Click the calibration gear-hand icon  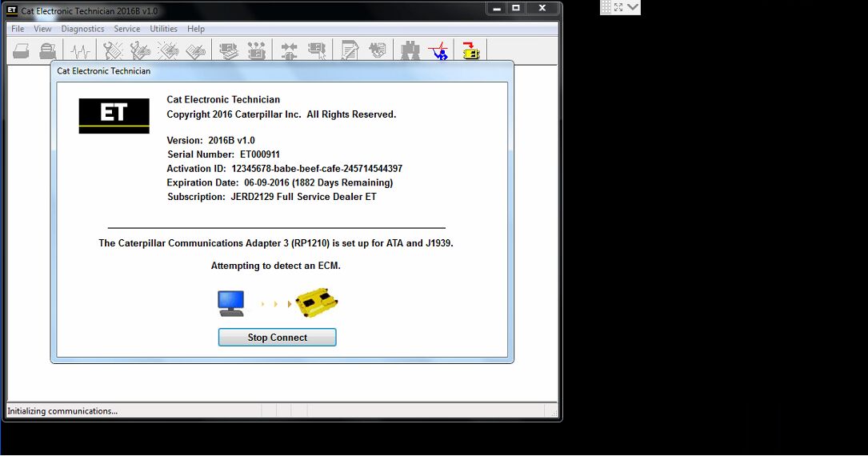tap(377, 51)
